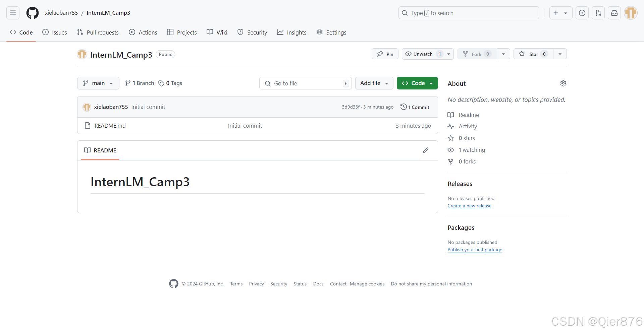Open user profile avatar menu
644x332 pixels.
coord(631,13)
